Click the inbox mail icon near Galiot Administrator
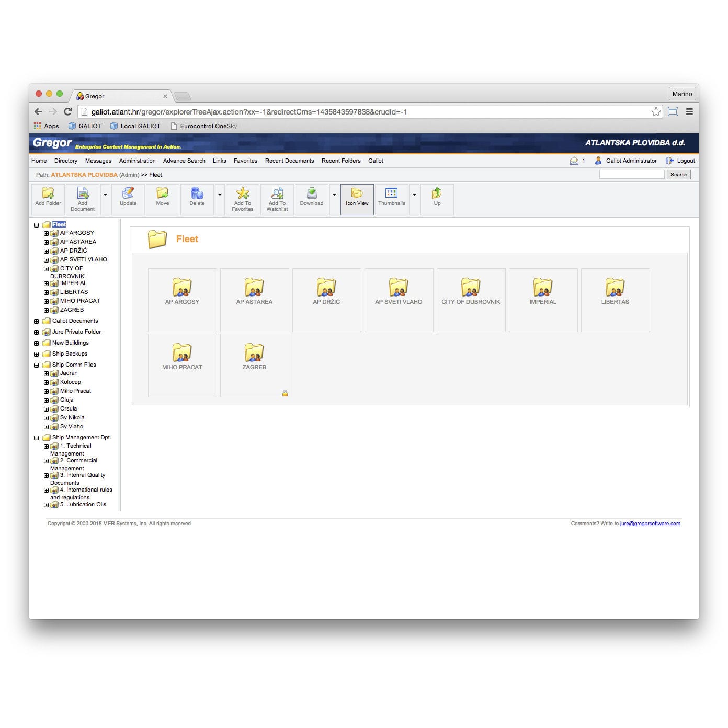The image size is (728, 728). click(573, 161)
